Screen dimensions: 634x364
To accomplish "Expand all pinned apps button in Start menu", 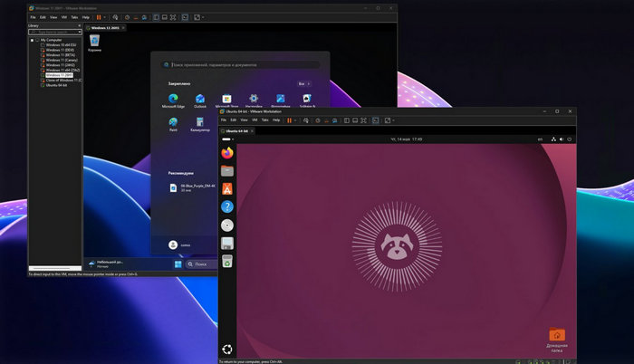I will click(x=304, y=83).
